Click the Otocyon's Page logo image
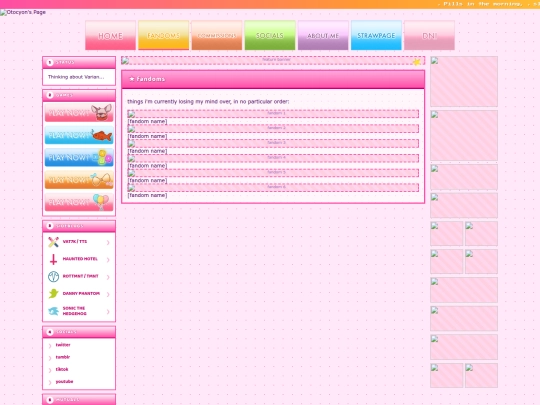This screenshot has width=540, height=405. 23,12
